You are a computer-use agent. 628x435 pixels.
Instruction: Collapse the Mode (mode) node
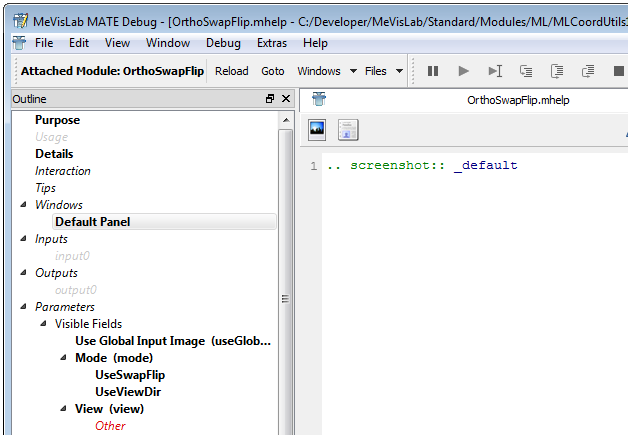point(64,358)
